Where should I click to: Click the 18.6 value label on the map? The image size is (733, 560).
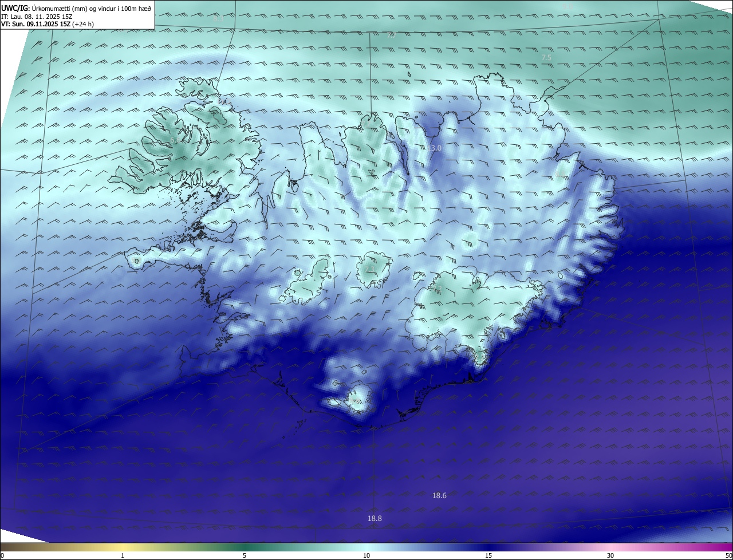[439, 496]
